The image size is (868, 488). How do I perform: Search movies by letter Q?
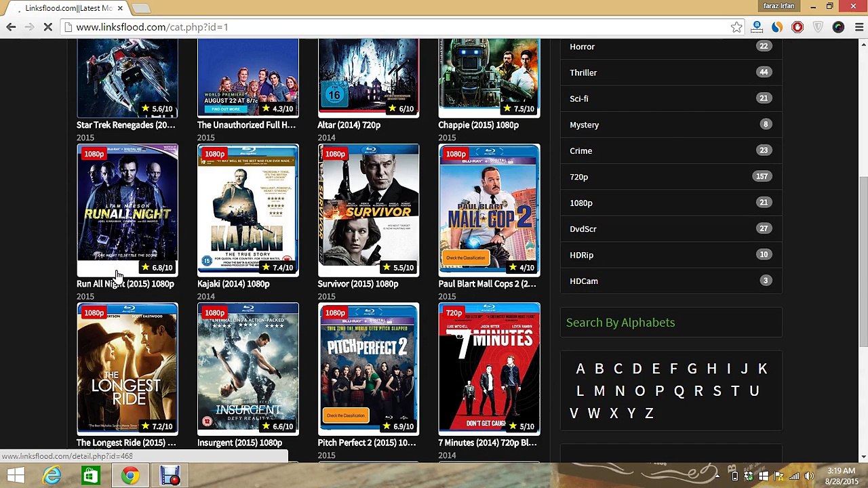(679, 391)
